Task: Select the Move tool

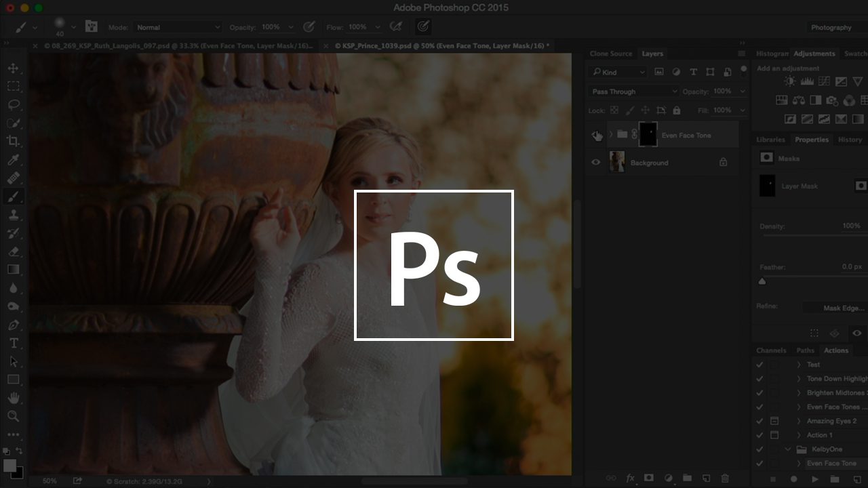Action: (x=13, y=68)
